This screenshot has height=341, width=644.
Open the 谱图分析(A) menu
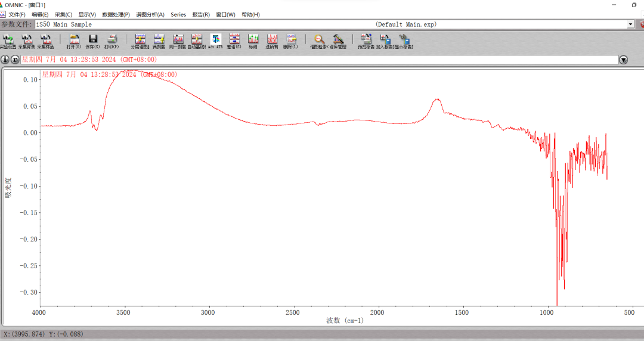150,14
